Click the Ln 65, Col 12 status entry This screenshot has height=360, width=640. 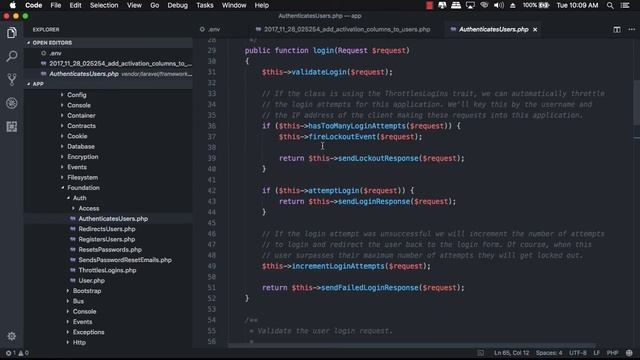(511, 353)
